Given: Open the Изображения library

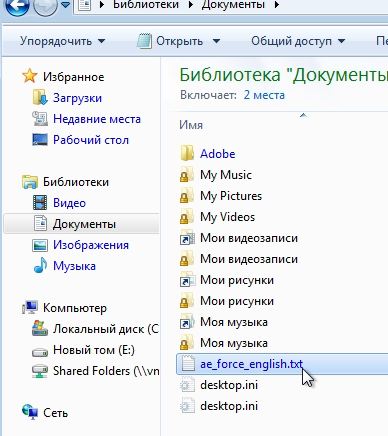Looking at the screenshot, I should (91, 245).
